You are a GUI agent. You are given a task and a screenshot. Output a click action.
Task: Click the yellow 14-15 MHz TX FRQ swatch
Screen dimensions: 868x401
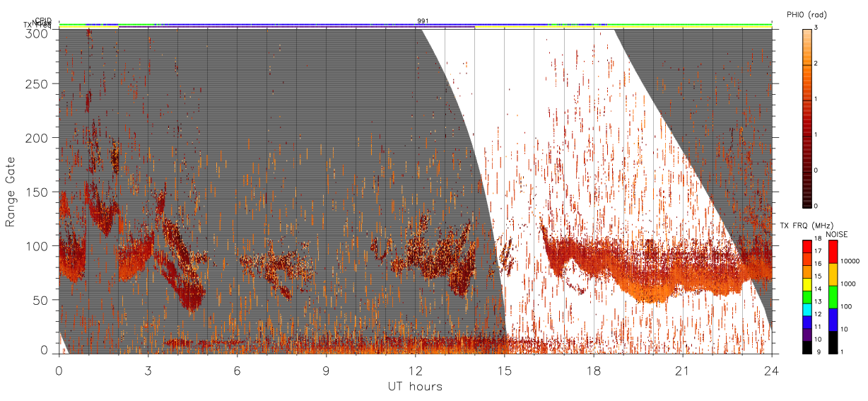coord(807,285)
